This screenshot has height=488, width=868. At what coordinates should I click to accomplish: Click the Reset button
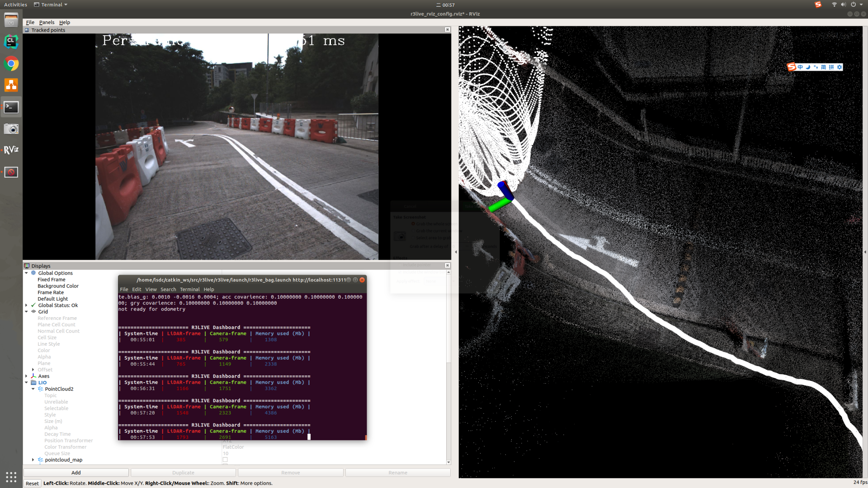[x=32, y=483]
